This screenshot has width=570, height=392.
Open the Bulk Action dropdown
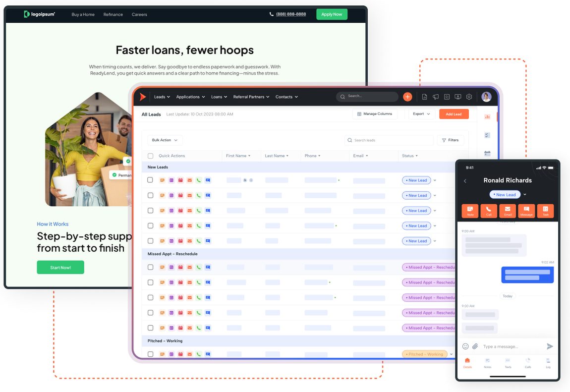165,140
